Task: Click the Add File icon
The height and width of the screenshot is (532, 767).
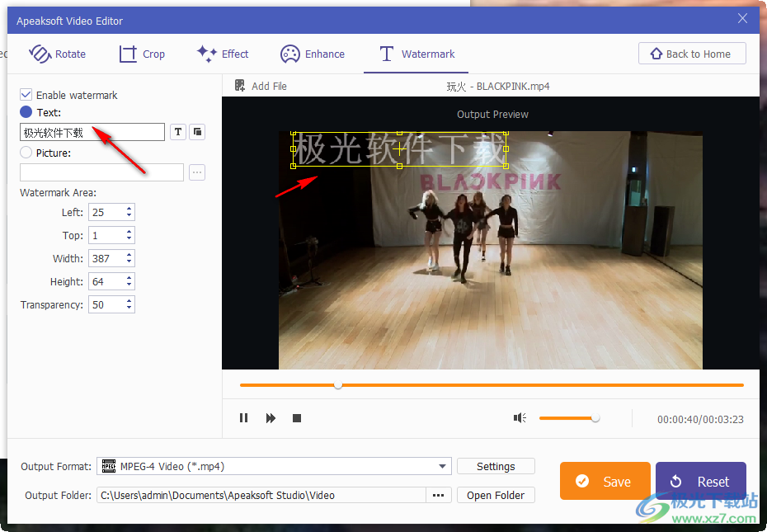Action: [240, 86]
